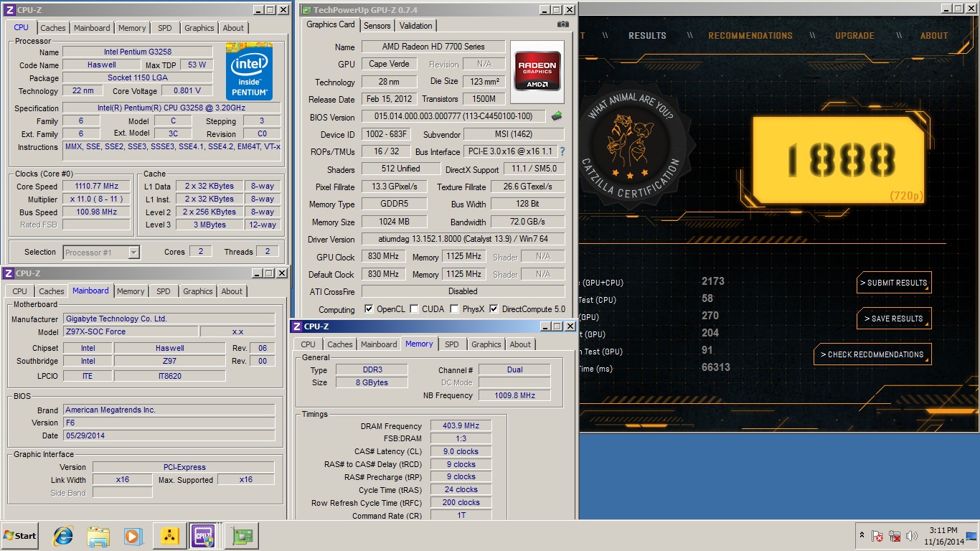Click the Intel Pentium G3258 name field
This screenshot has width=980, height=551.
coord(138,52)
